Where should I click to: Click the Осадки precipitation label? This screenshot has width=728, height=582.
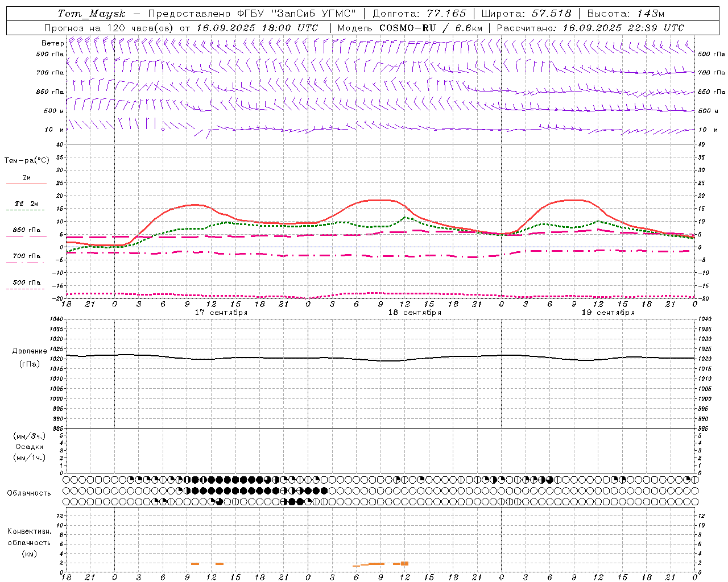pos(30,447)
